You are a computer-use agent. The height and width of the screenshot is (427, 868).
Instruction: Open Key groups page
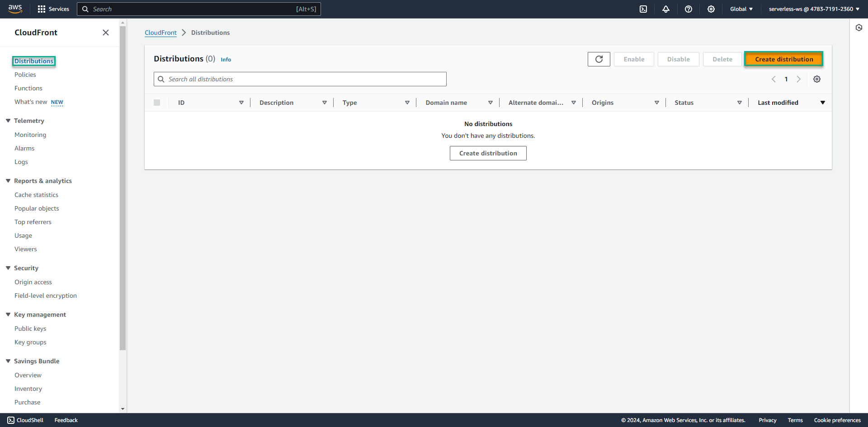coord(30,342)
